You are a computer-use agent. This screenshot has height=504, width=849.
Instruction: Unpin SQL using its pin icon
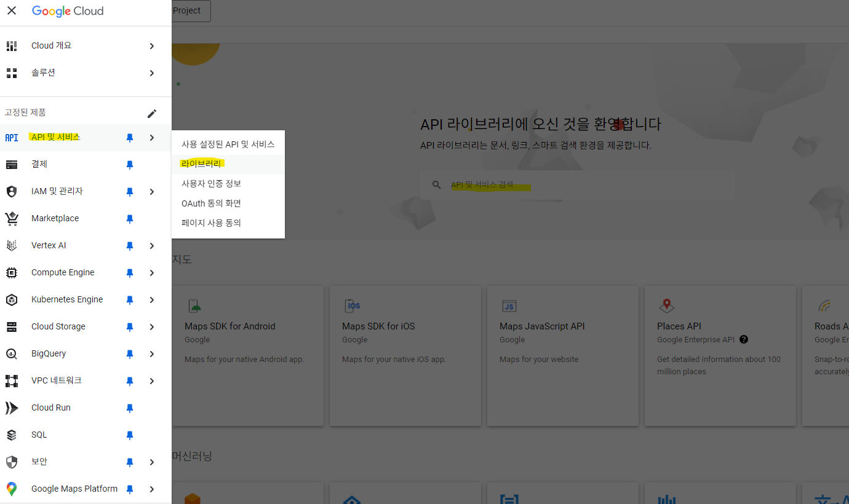click(x=130, y=435)
